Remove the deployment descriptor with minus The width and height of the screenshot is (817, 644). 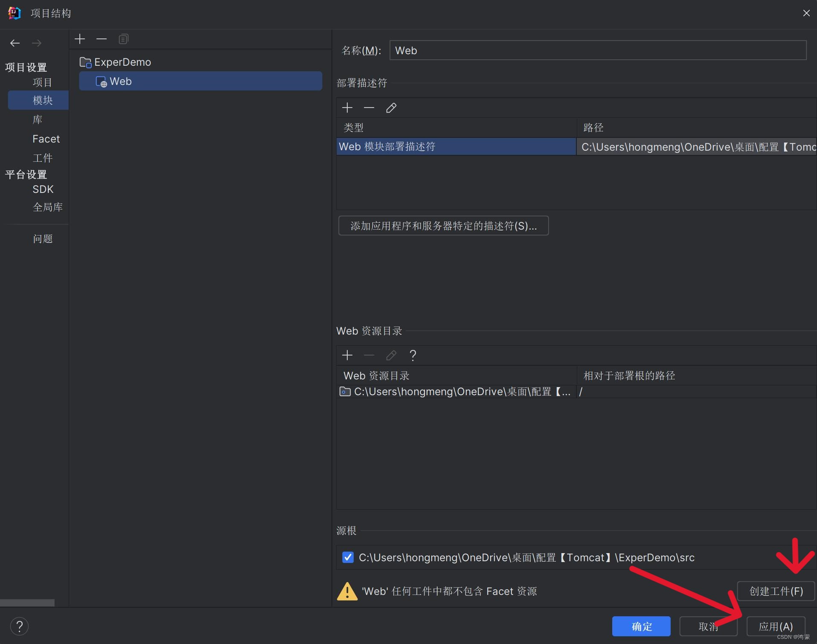(x=369, y=108)
